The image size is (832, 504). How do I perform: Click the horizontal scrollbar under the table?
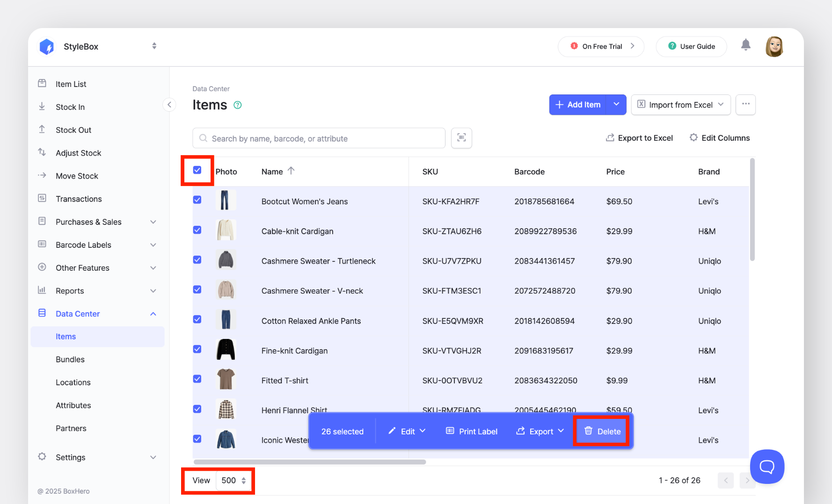tap(310, 462)
